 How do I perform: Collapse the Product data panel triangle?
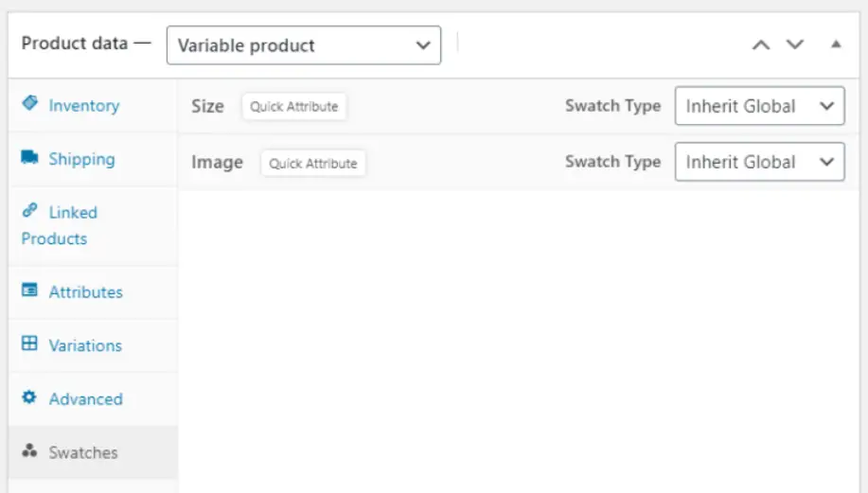click(x=835, y=44)
